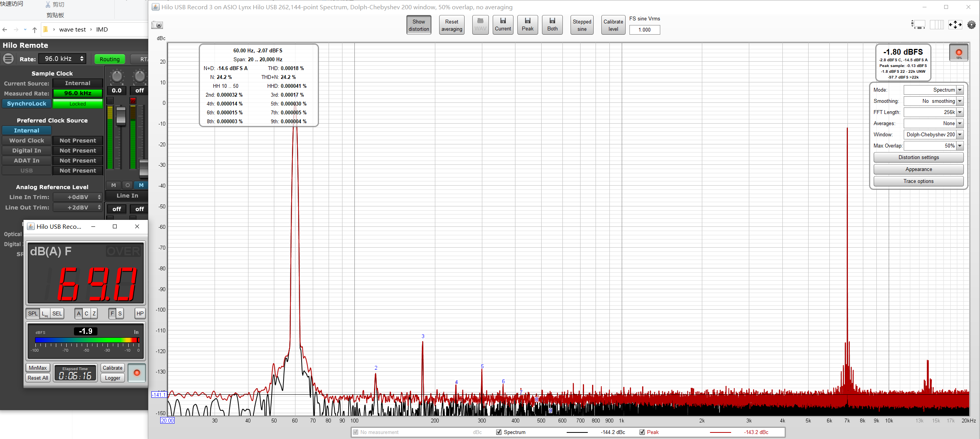This screenshot has width=980, height=439.
Task: Click MinMax in SPL meter
Action: [x=38, y=368]
